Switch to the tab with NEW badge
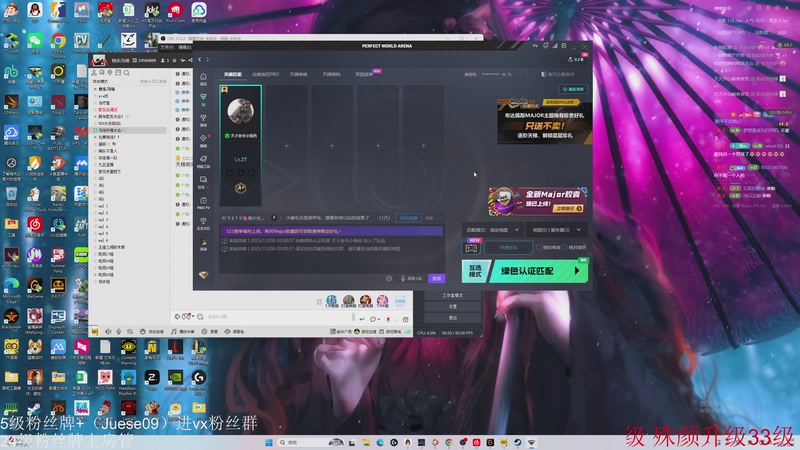Image resolution: width=800 pixels, height=450 pixels. tap(365, 74)
